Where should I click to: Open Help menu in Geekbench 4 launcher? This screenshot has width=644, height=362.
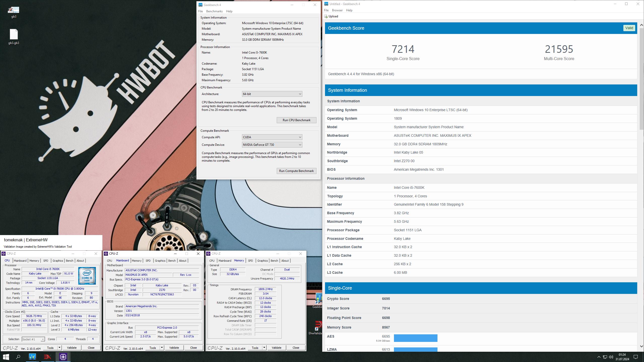[229, 11]
